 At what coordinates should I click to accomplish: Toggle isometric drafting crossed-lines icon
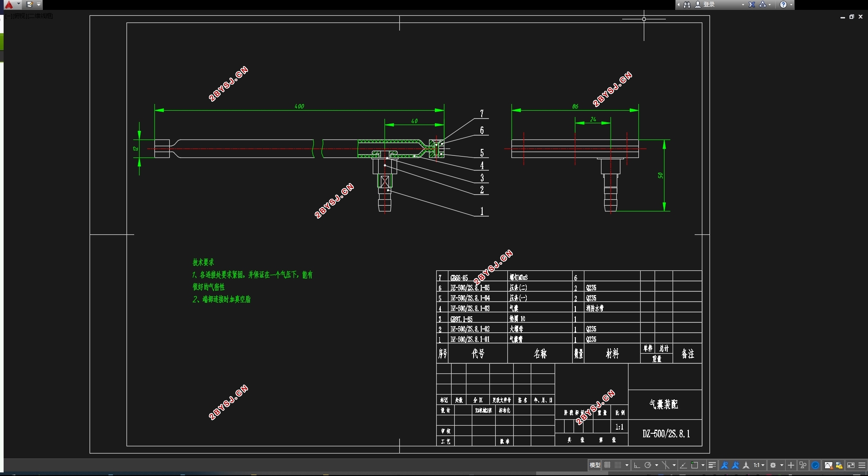tap(665, 465)
